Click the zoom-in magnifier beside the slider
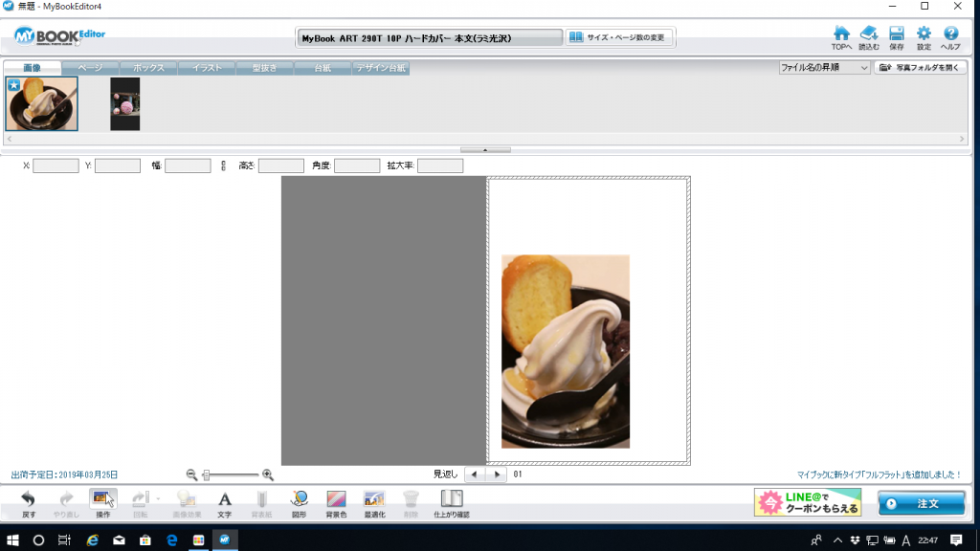The height and width of the screenshot is (551, 980). 268,474
